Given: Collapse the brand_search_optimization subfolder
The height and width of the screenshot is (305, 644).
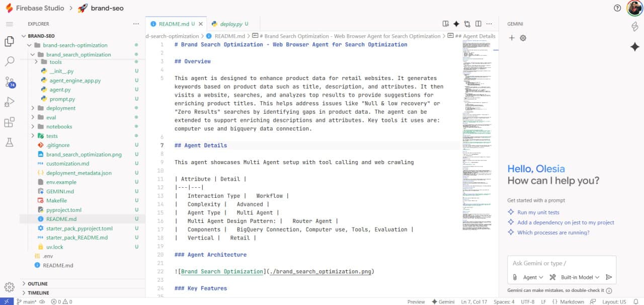Looking at the screenshot, I should (x=33, y=54).
